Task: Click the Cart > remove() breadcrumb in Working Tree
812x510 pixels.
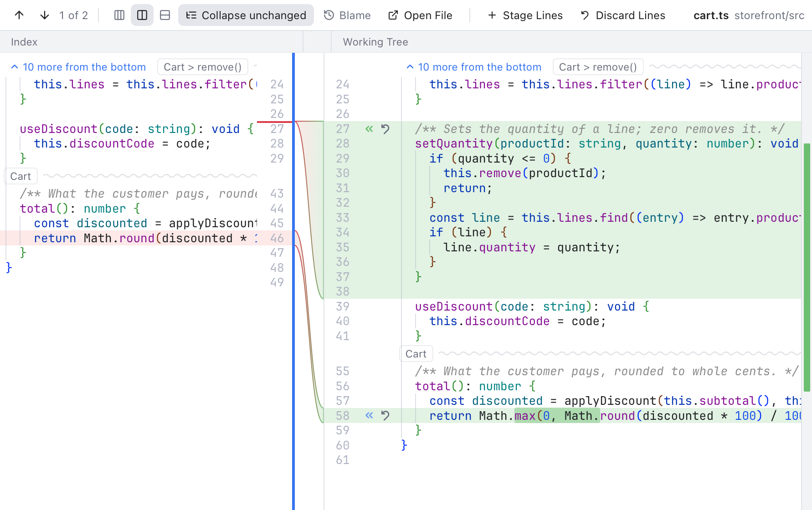Action: coord(598,67)
